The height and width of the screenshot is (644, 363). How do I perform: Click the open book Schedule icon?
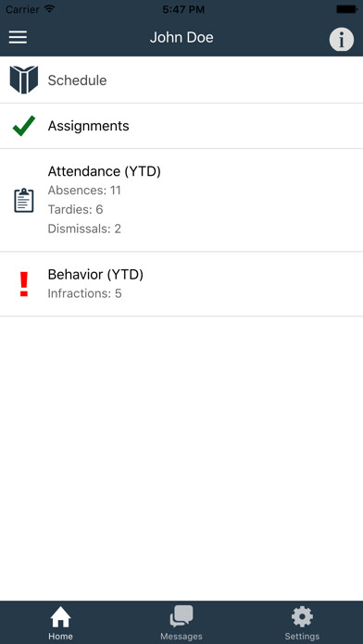(x=24, y=80)
